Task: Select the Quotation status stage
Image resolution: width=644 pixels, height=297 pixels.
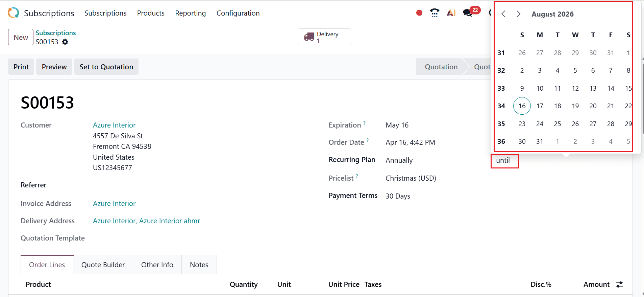Action: click(x=441, y=67)
